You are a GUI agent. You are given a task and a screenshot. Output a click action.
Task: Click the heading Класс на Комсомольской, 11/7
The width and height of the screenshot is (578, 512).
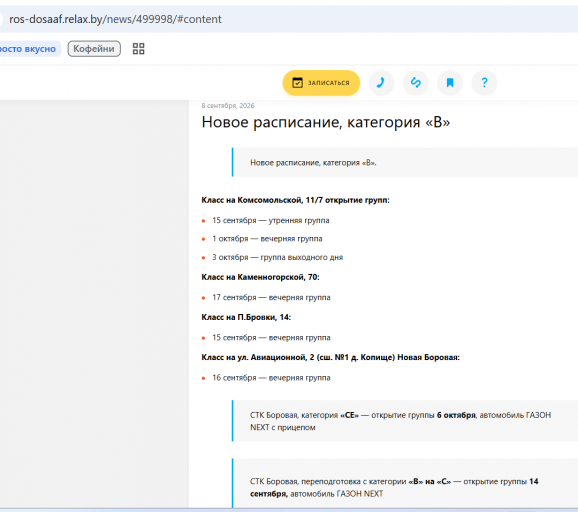[295, 200]
